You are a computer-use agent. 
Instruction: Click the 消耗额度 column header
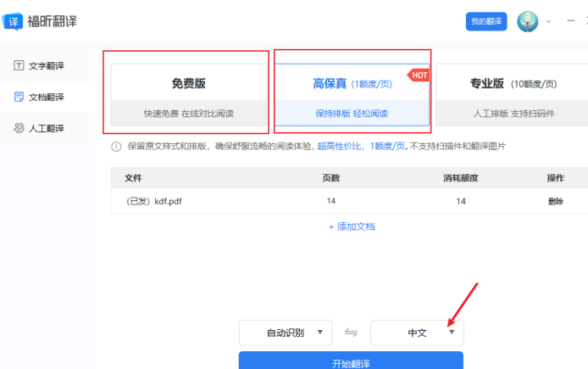click(461, 178)
